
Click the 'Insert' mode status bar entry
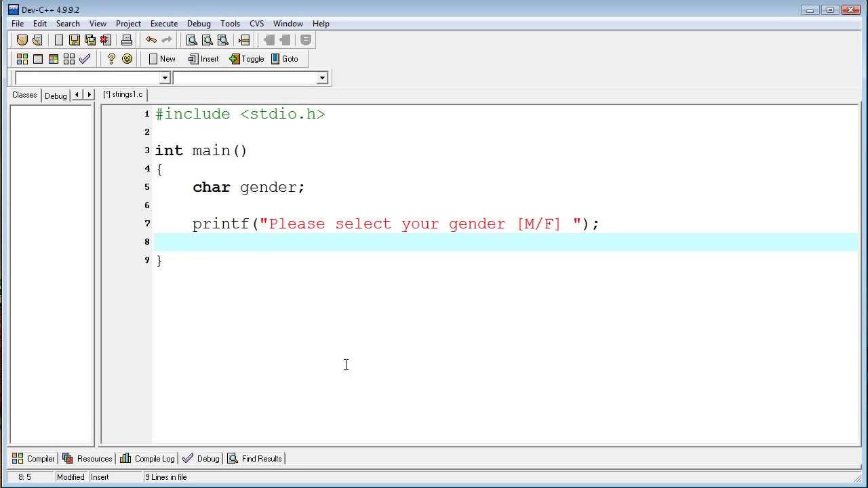[100, 477]
